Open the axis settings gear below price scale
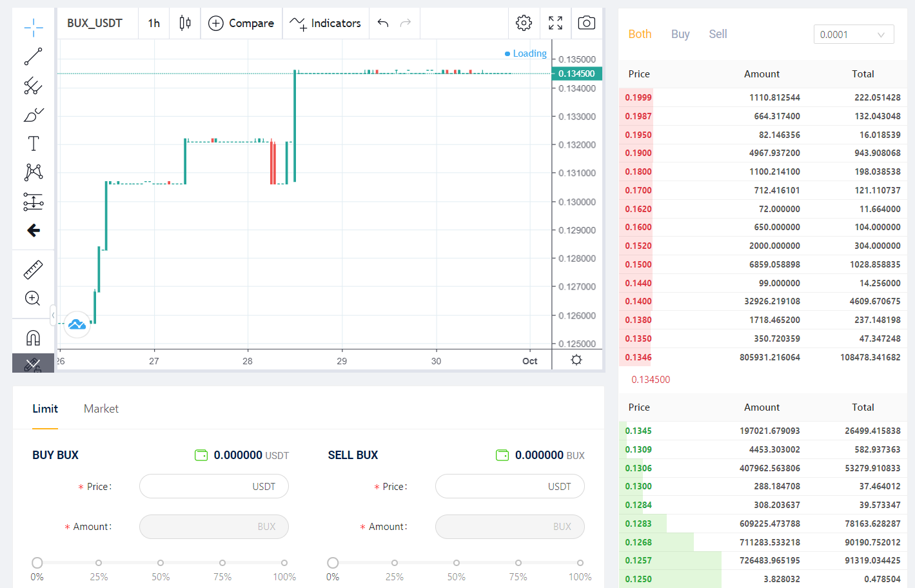This screenshot has height=588, width=915. point(576,360)
